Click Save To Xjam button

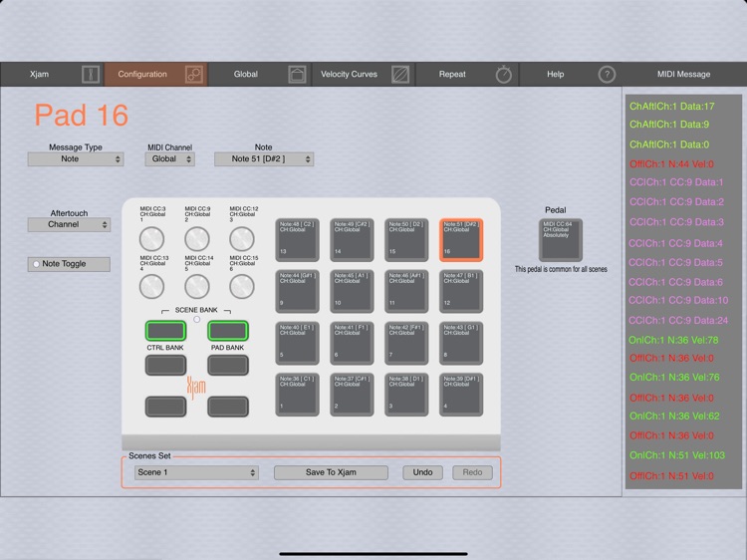(x=331, y=472)
